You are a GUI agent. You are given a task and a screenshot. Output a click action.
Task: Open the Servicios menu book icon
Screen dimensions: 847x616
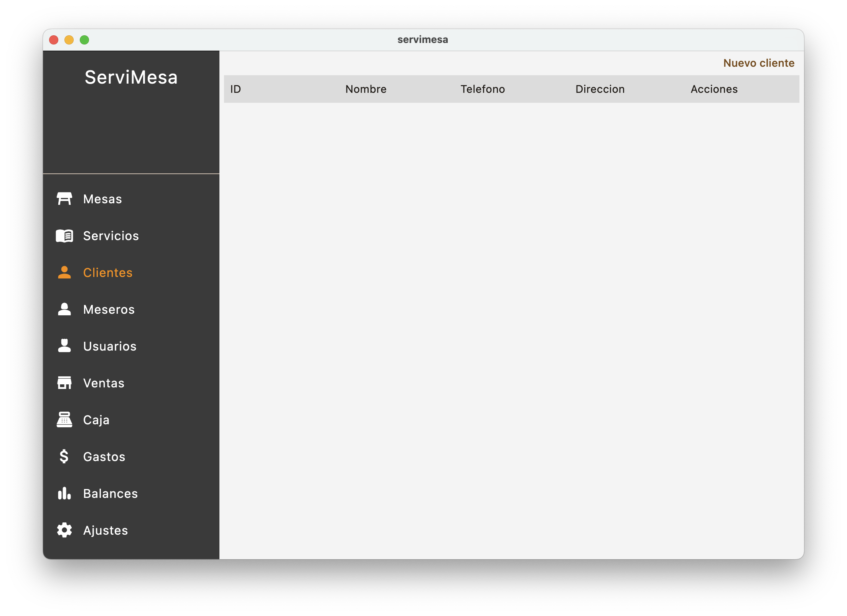coord(64,236)
